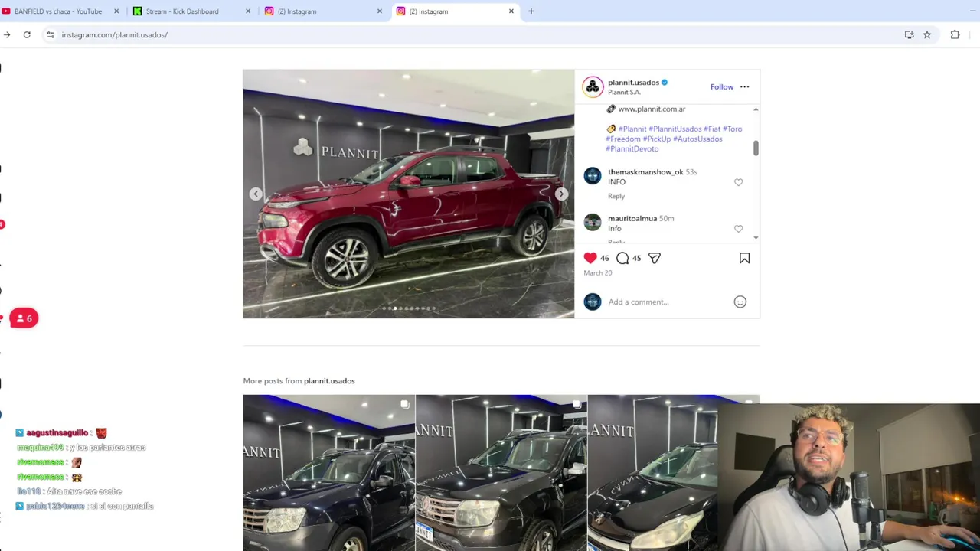
Task: Like themaskmanshow_ok's comment
Action: click(738, 182)
